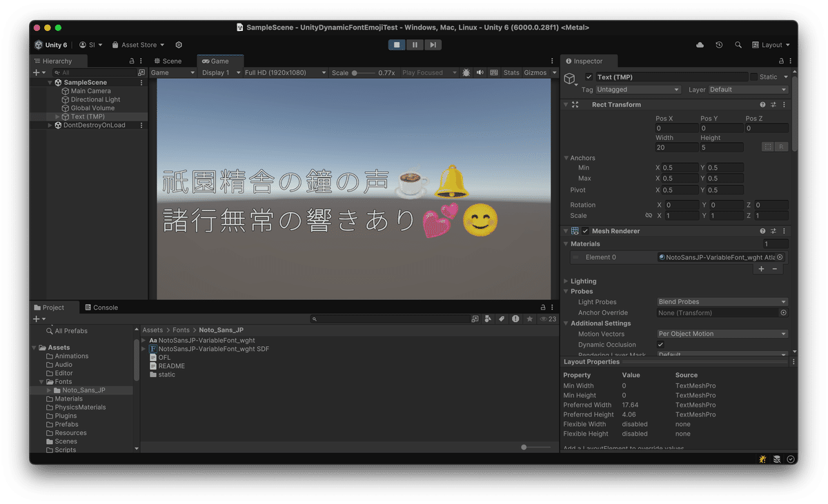Lock the Hierarchy panel
The width and height of the screenshot is (828, 504).
[x=132, y=61]
